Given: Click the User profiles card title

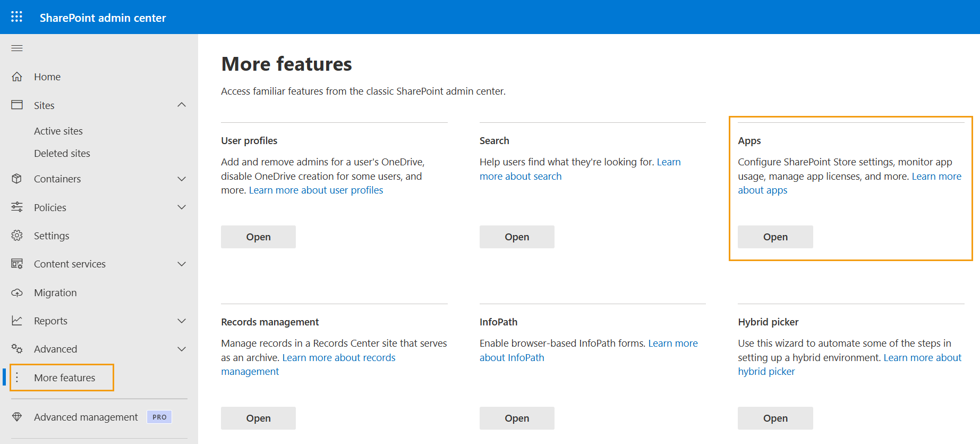Looking at the screenshot, I should click(249, 140).
